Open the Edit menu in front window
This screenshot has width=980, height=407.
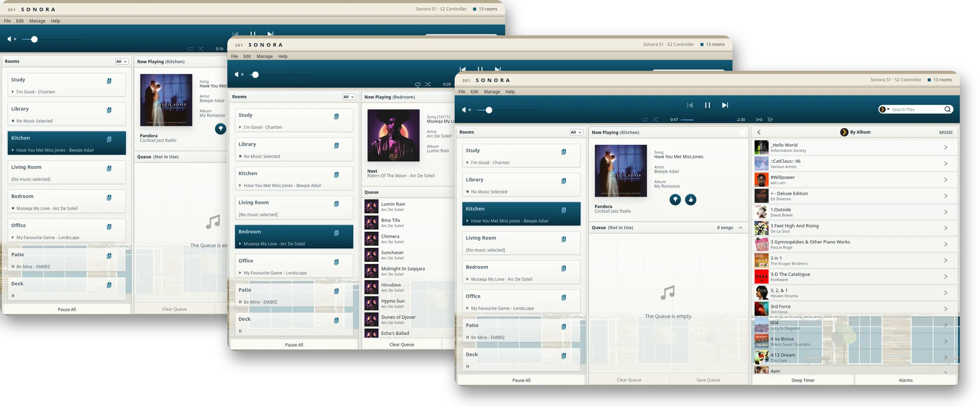tap(474, 92)
